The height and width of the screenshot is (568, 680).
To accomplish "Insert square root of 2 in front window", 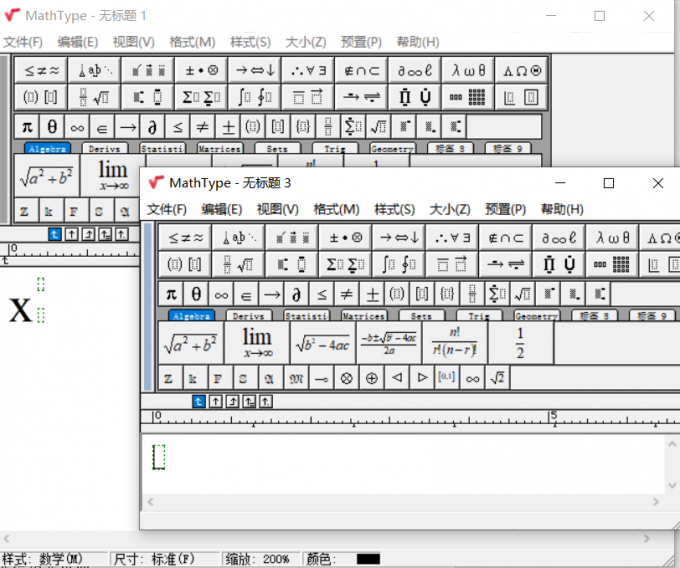I will [497, 379].
